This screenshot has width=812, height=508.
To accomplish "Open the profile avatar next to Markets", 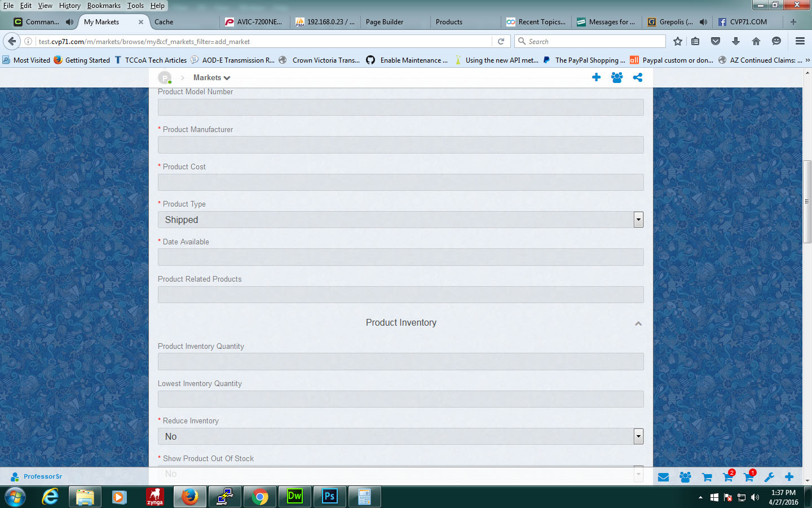I will [165, 78].
